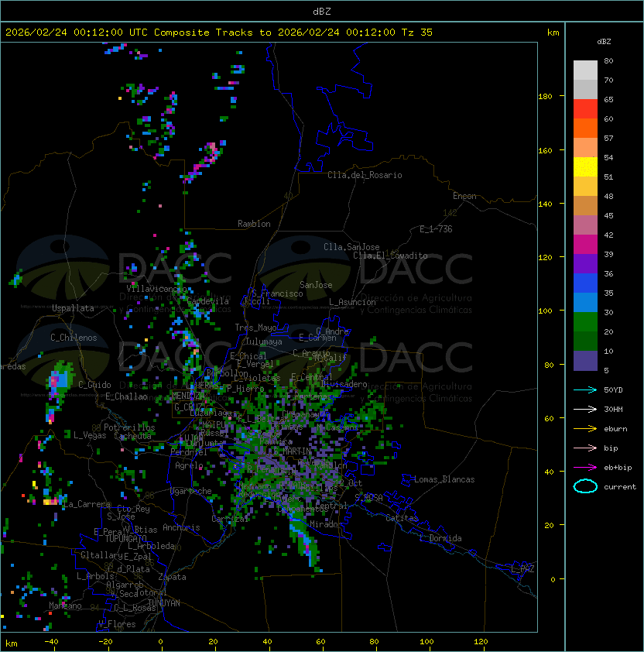The height and width of the screenshot is (652, 644).
Task: Click the cyan 50YD arrow in legend
Action: point(585,389)
